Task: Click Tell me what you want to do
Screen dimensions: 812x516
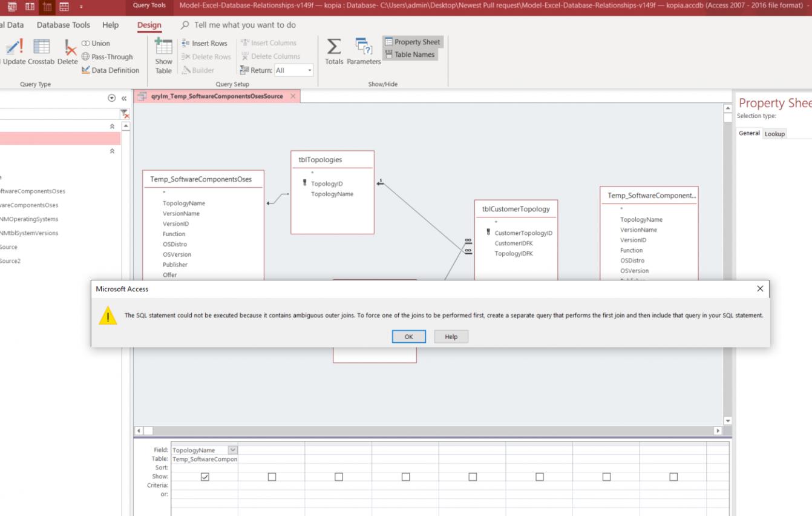Action: pos(245,25)
